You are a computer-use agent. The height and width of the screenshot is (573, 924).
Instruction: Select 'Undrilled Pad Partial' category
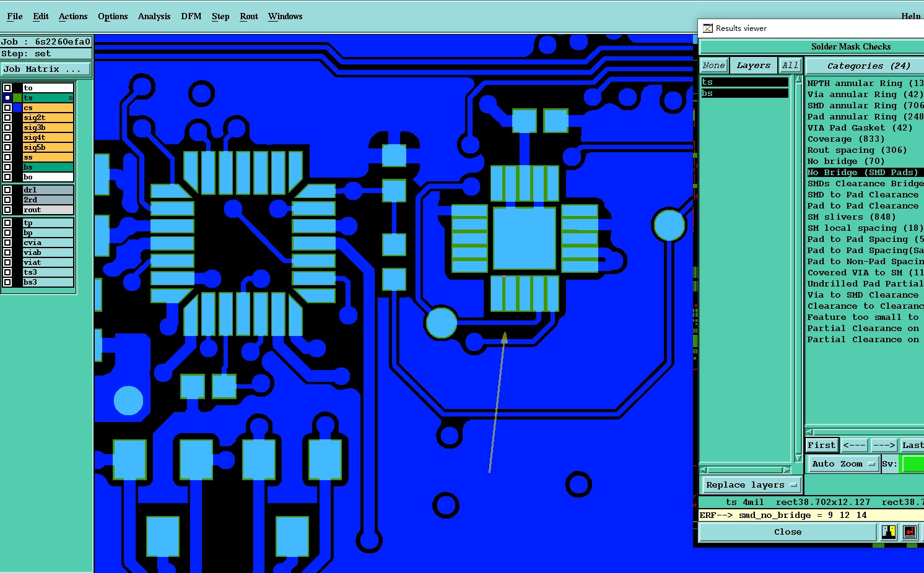865,283
